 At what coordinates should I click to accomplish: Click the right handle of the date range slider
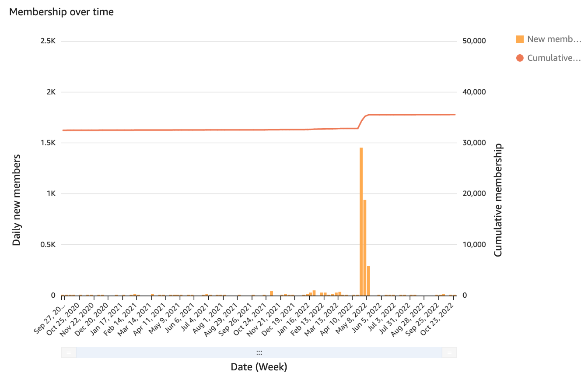coord(449,352)
